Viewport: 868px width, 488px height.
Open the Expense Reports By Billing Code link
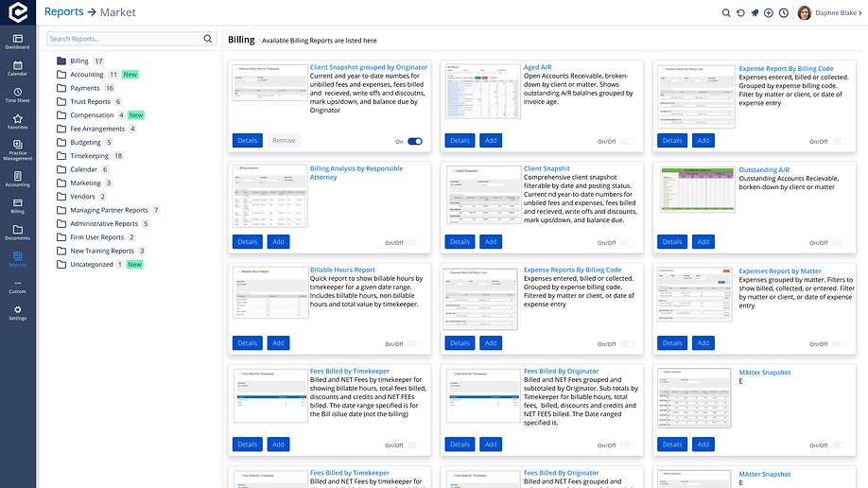(x=572, y=270)
